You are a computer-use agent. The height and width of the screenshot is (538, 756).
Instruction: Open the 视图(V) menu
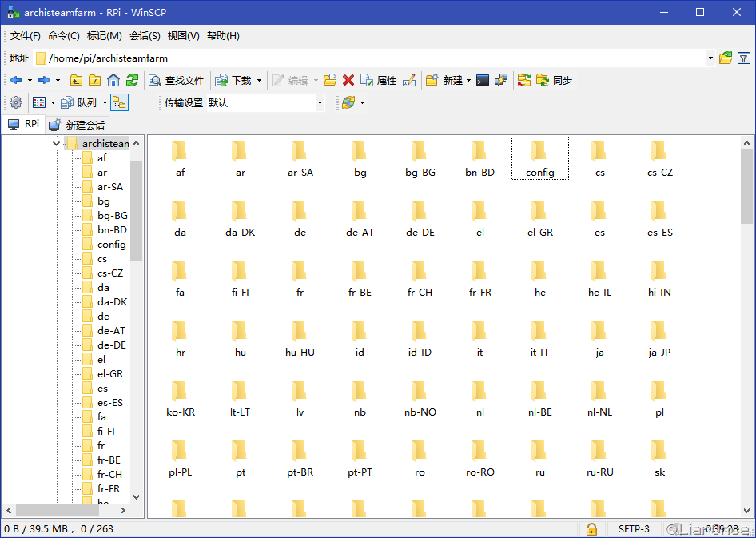tap(183, 36)
